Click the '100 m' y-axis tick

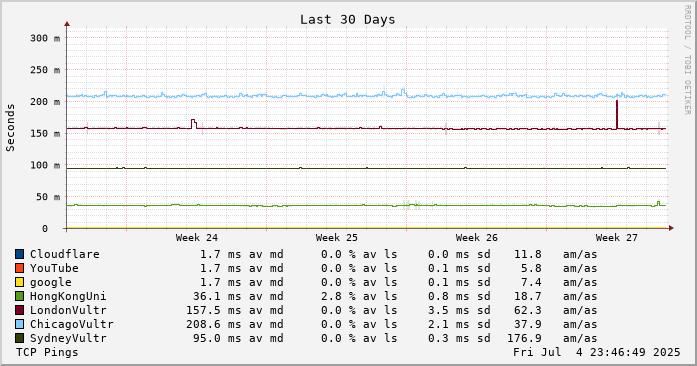point(45,165)
